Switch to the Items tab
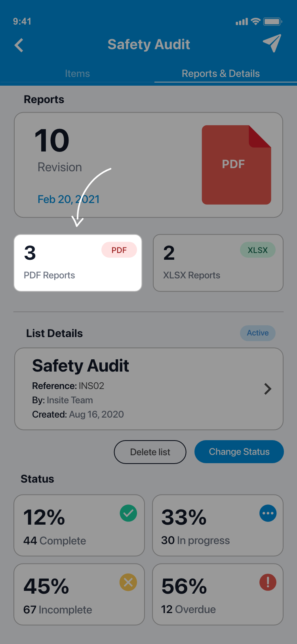 77,74
